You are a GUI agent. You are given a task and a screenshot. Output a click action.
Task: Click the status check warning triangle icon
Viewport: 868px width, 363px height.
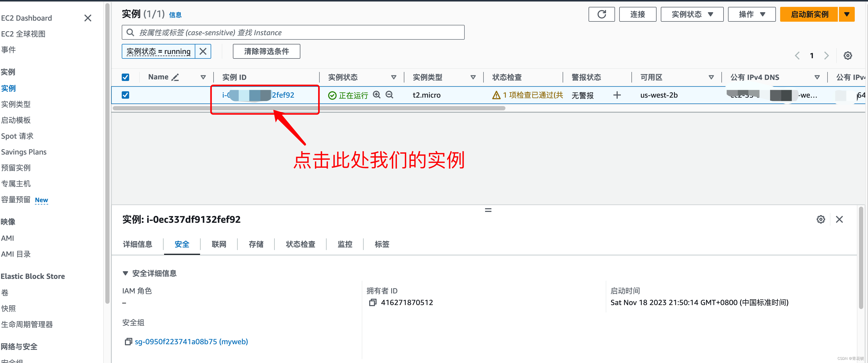(496, 95)
